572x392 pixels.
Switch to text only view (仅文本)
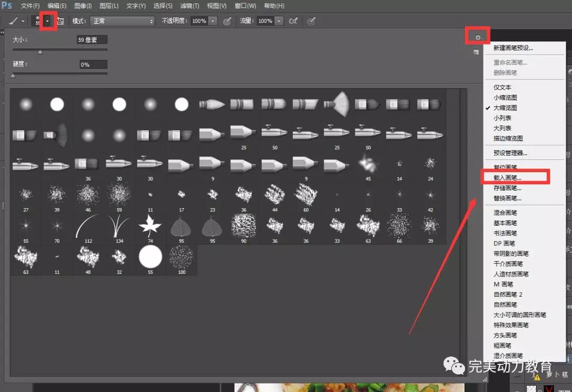502,87
